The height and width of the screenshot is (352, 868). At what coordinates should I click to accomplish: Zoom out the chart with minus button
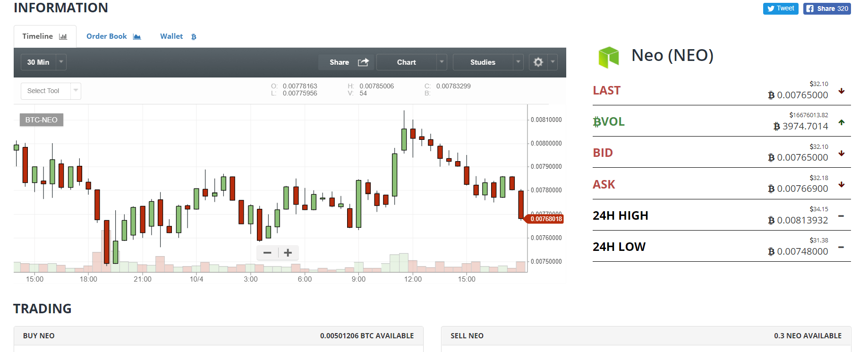[x=267, y=253]
